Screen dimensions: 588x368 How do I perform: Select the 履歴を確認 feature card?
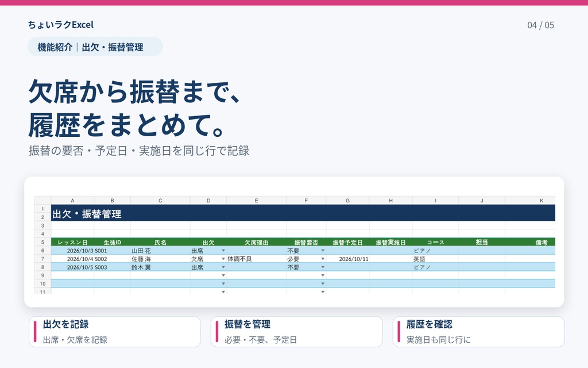point(478,332)
